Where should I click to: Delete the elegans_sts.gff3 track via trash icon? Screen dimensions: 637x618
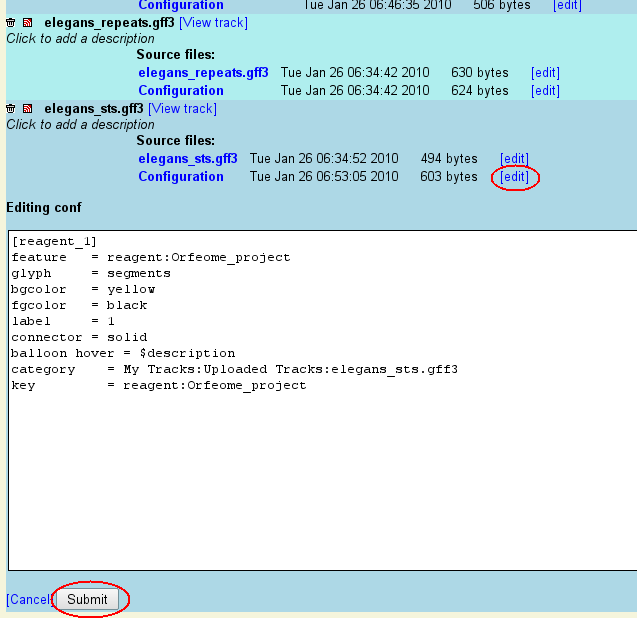(x=11, y=108)
